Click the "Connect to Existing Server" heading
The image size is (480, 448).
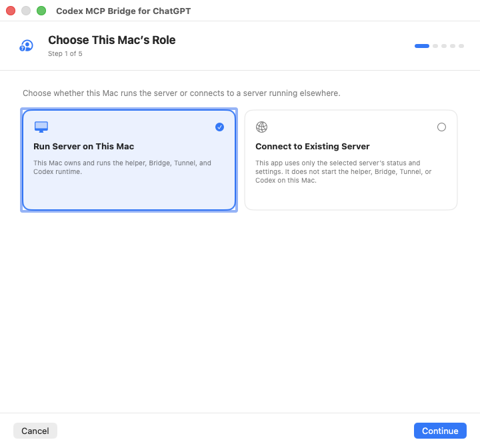pyautogui.click(x=313, y=147)
